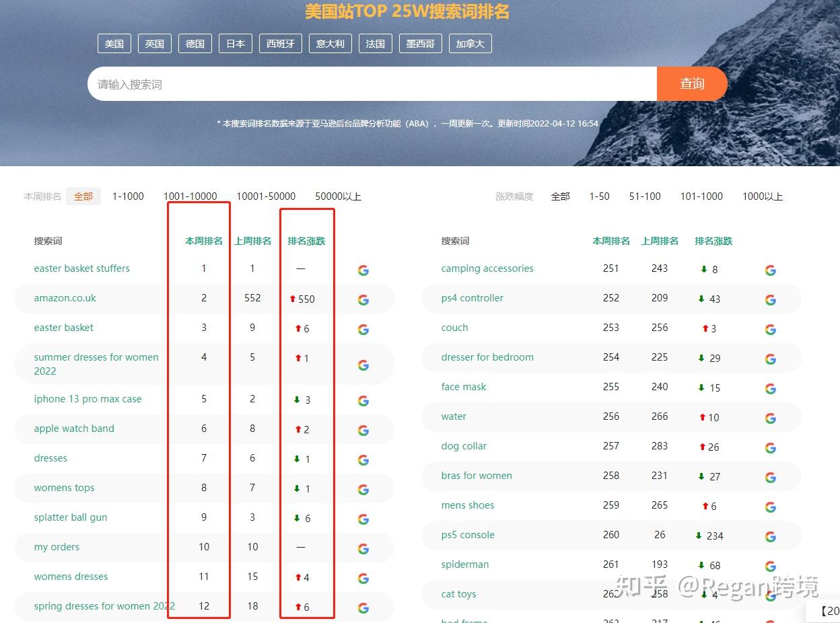Open the amazon.co.uk keyword link
The width and height of the screenshot is (840, 623).
tap(65, 298)
